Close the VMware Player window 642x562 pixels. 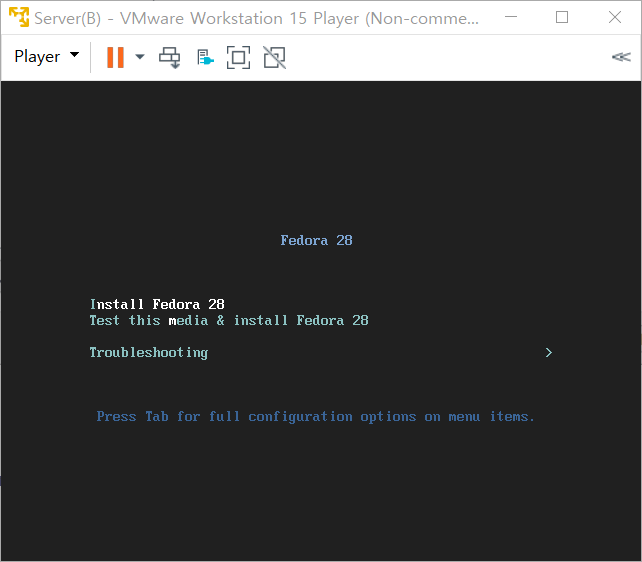click(615, 17)
